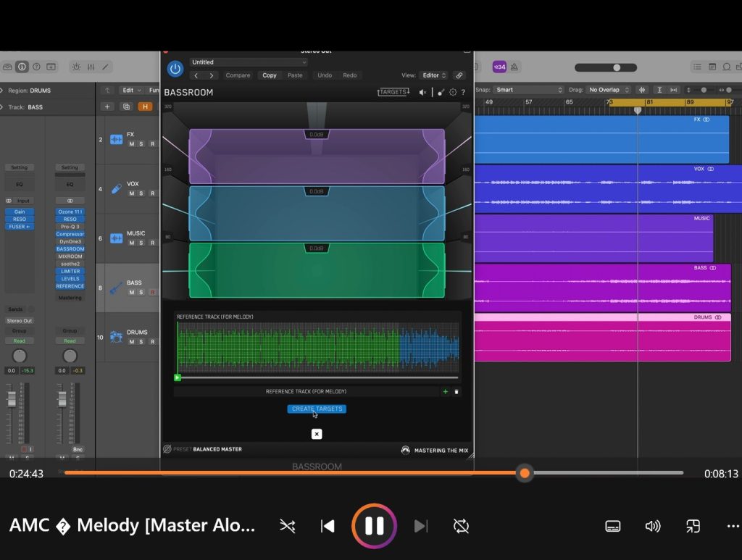This screenshot has width=742, height=560.
Task: Add a reference track with green plus
Action: tap(446, 392)
